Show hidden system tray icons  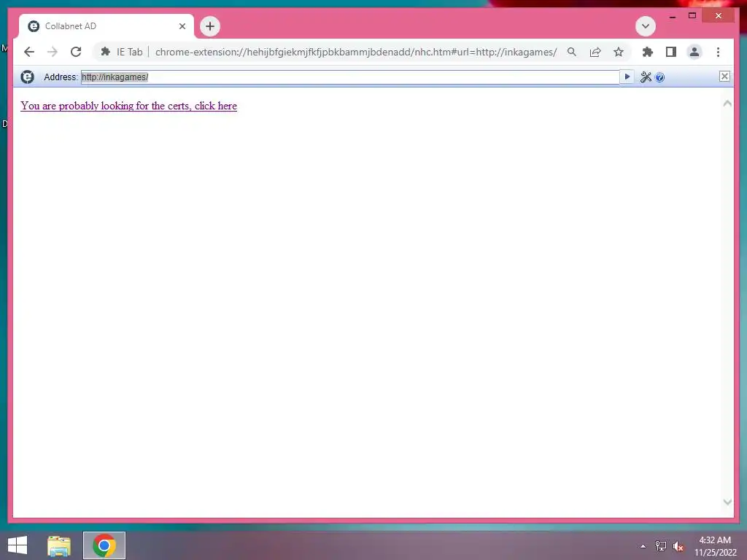tap(643, 546)
